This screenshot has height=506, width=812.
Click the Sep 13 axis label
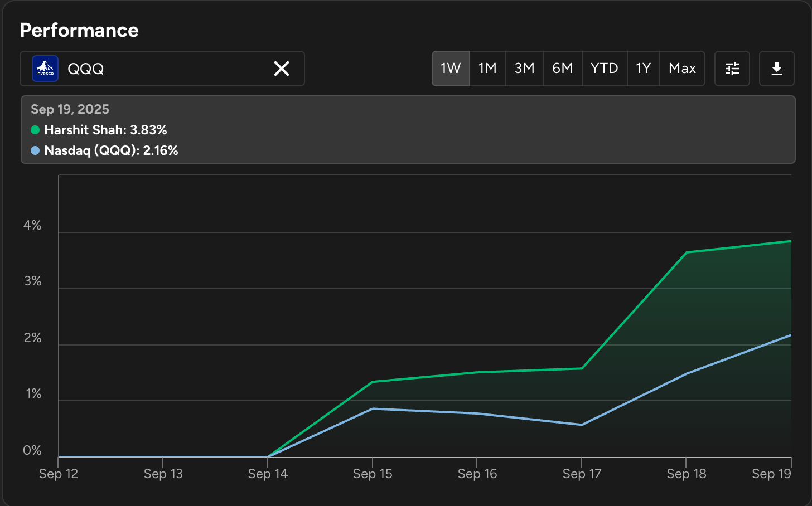point(163,474)
